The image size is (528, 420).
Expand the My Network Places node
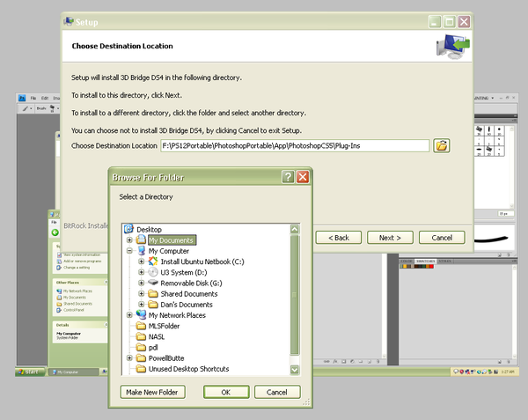129,315
